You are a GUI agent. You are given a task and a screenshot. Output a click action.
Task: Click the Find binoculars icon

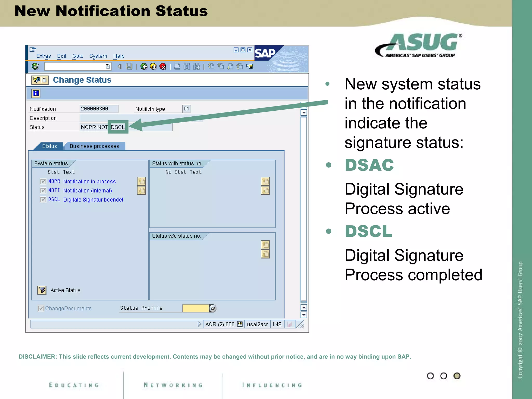[187, 66]
